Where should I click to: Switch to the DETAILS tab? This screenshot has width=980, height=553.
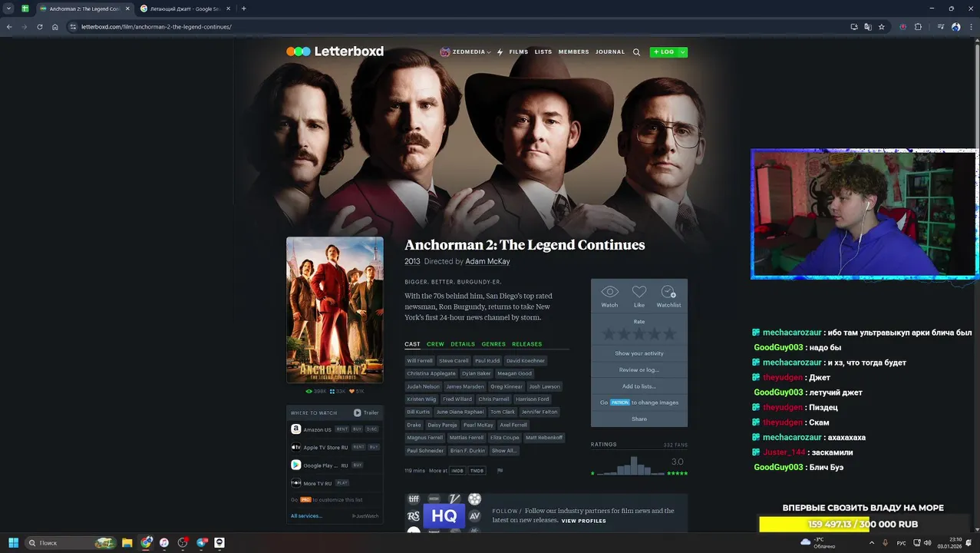tap(463, 344)
